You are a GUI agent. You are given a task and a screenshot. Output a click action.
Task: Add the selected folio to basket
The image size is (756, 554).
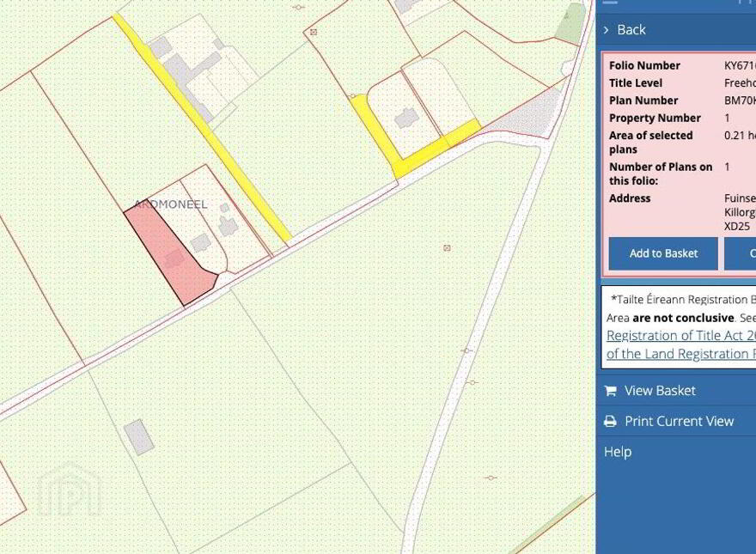tap(663, 253)
